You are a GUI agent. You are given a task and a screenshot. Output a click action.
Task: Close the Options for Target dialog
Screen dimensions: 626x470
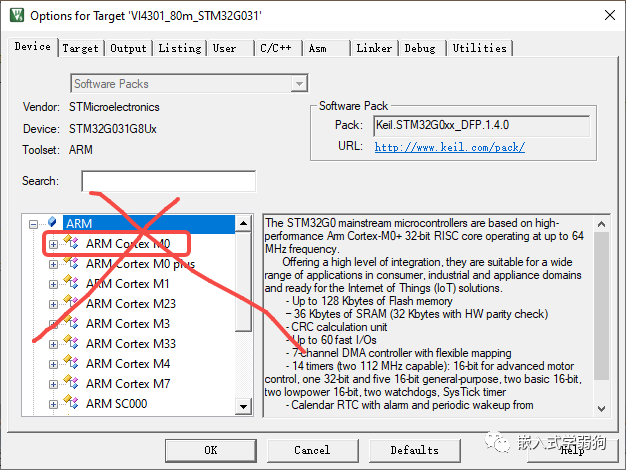[610, 15]
